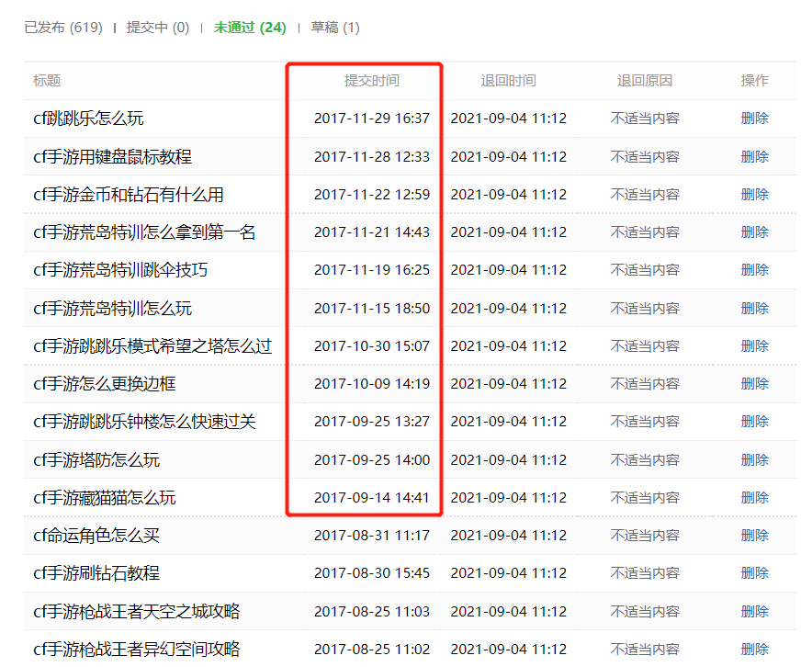Click the 操作 column header
The width and height of the screenshot is (812, 667).
pos(754,81)
